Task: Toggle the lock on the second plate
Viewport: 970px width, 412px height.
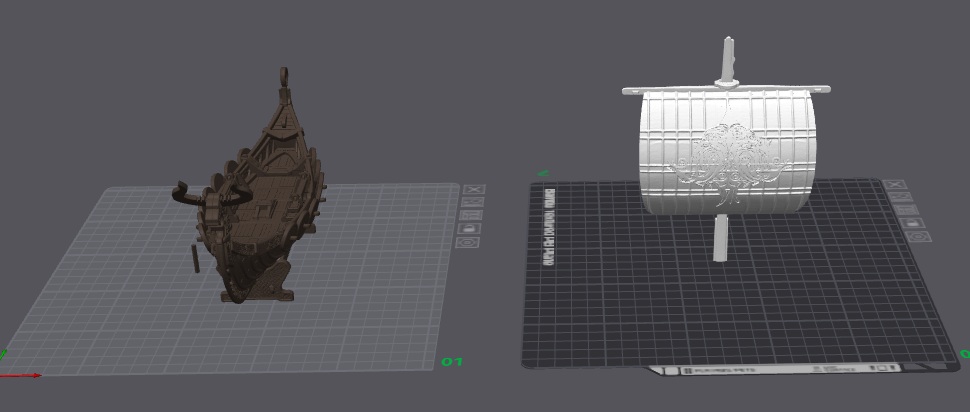Action: coord(914,223)
